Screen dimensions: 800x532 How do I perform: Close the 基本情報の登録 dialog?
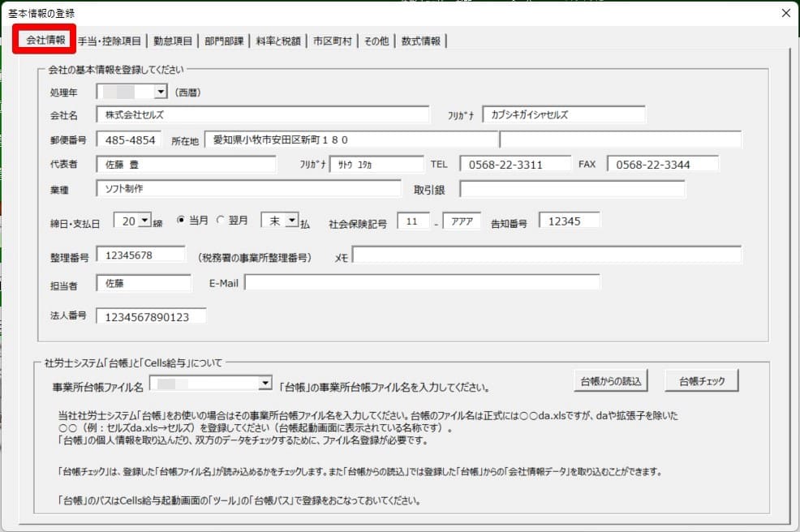click(x=785, y=13)
